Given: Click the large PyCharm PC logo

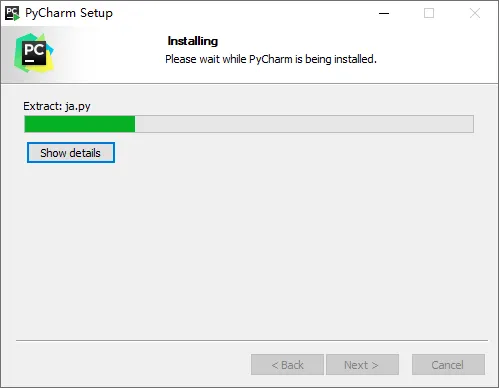Looking at the screenshot, I should tap(34, 53).
